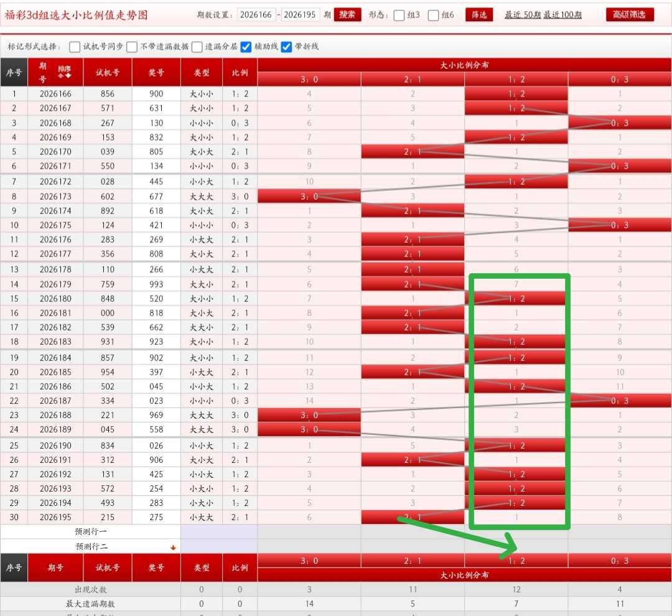
Task: Select the 0:3 column header
Action: coord(620,79)
